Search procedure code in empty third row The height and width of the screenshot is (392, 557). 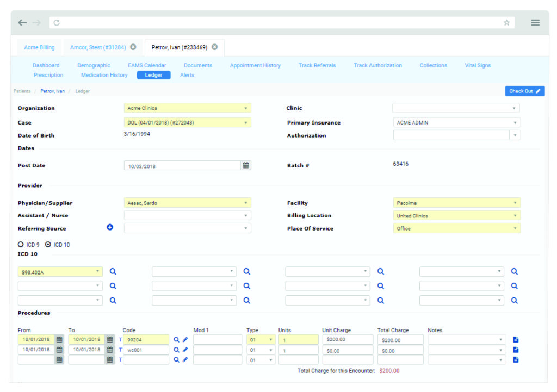coord(176,360)
